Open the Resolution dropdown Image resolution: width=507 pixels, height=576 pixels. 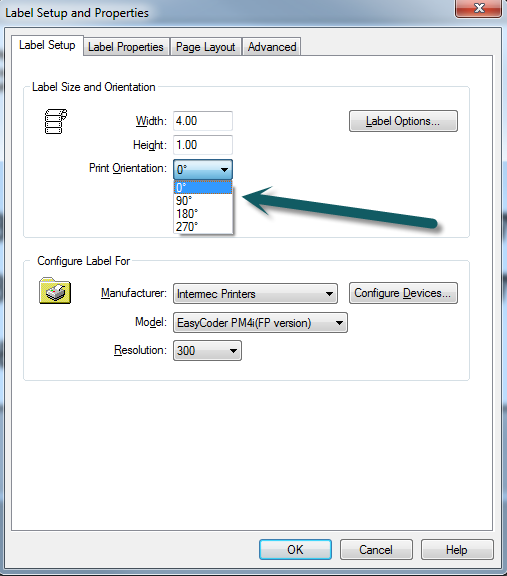(207, 350)
